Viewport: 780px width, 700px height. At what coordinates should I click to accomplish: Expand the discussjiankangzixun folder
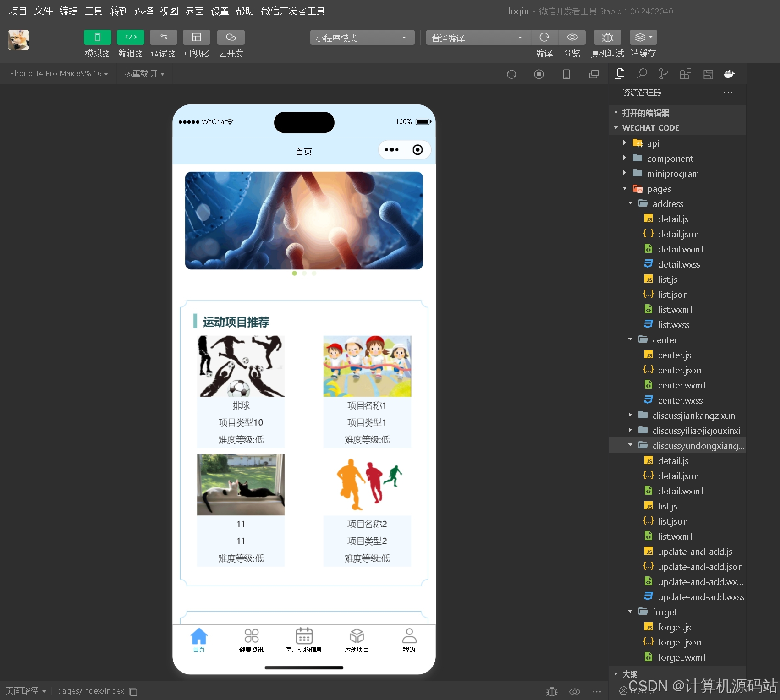pos(677,416)
